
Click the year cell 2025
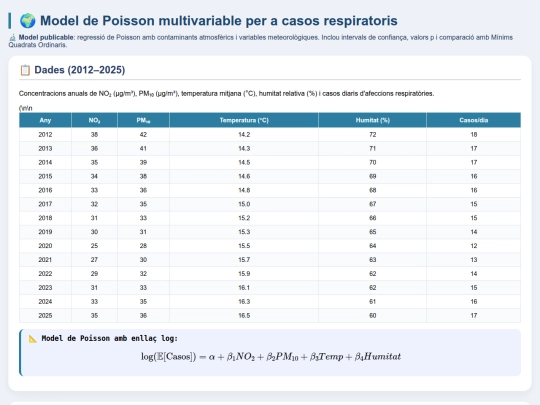(45, 315)
